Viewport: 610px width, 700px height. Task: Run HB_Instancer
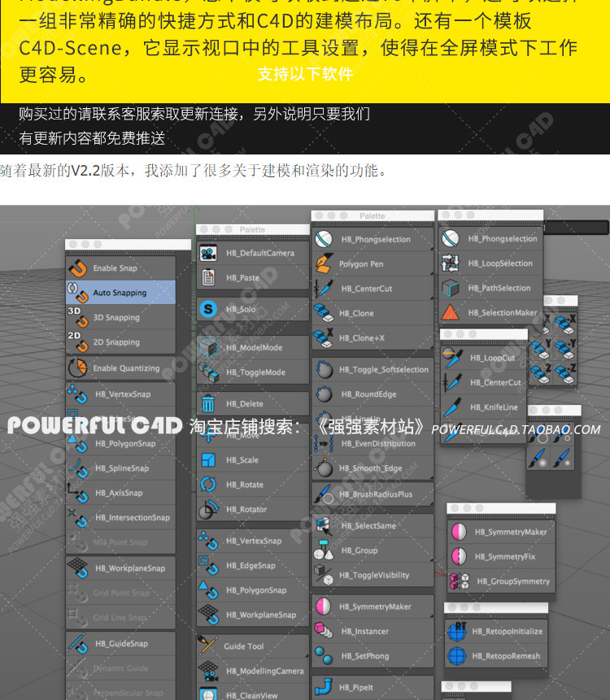point(373,631)
